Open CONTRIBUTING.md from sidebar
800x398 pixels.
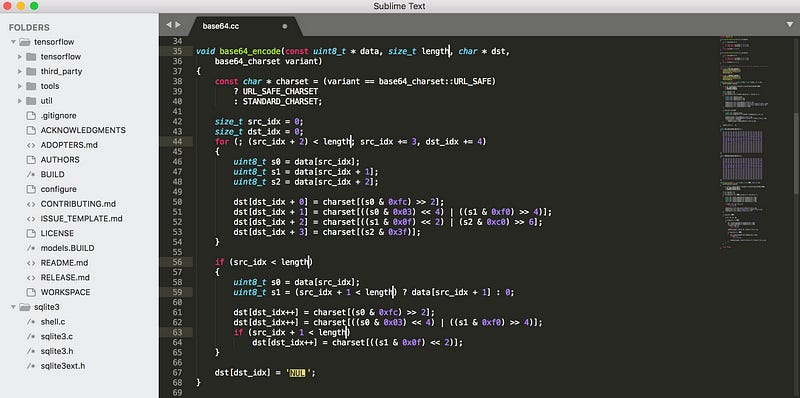(78, 204)
